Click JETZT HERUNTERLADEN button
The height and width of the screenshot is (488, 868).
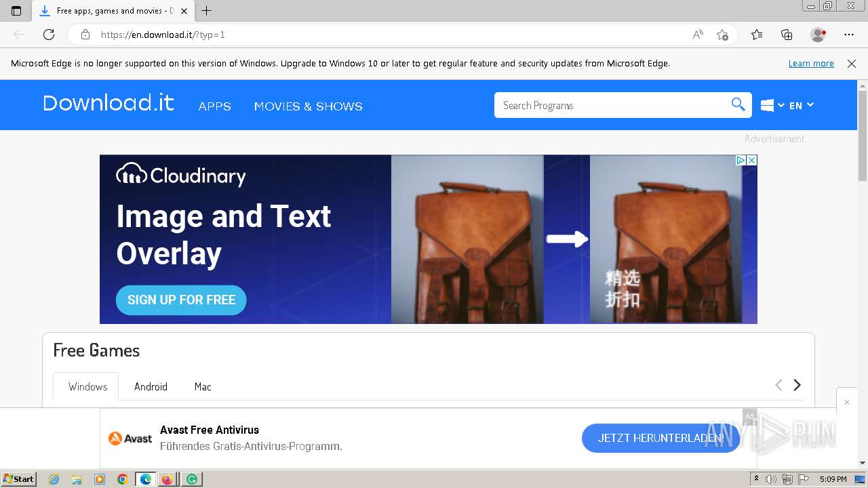[660, 438]
